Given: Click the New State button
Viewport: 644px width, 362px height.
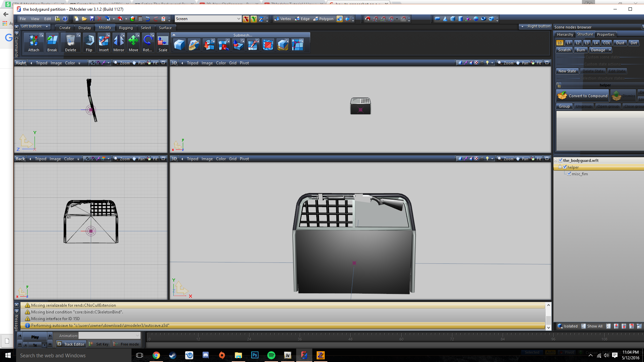Looking at the screenshot, I should 567,71.
